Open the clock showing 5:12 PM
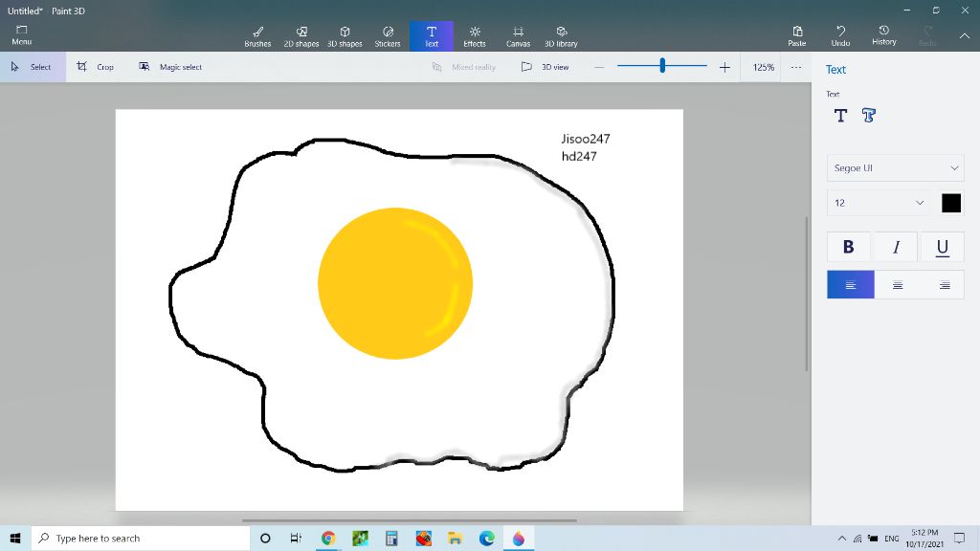 tap(924, 539)
